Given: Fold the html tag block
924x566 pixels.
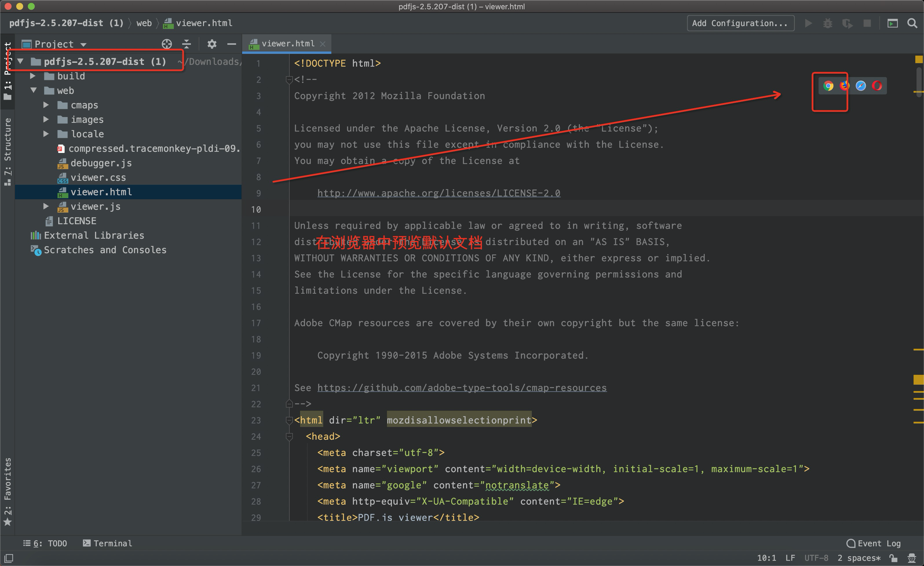Looking at the screenshot, I should pos(289,420).
